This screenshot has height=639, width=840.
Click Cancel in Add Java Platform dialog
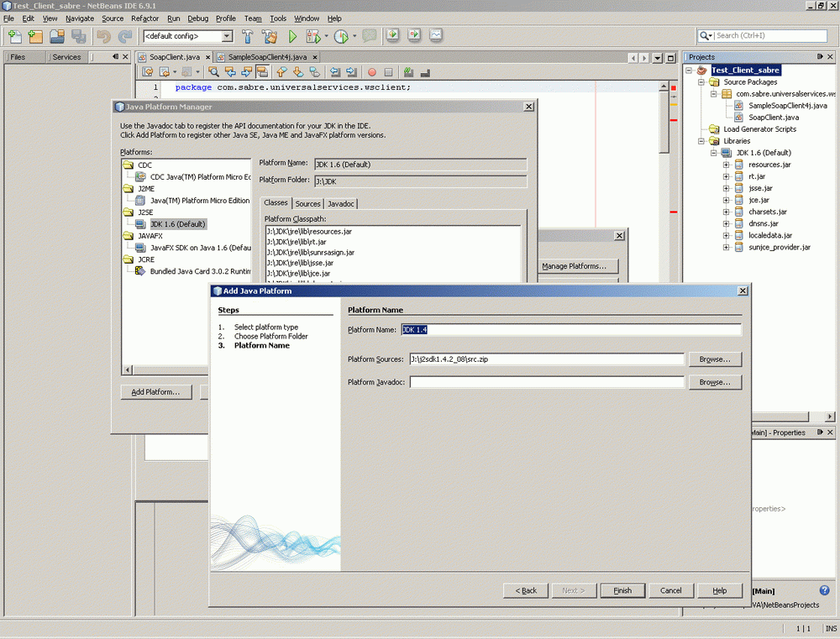[x=670, y=590]
